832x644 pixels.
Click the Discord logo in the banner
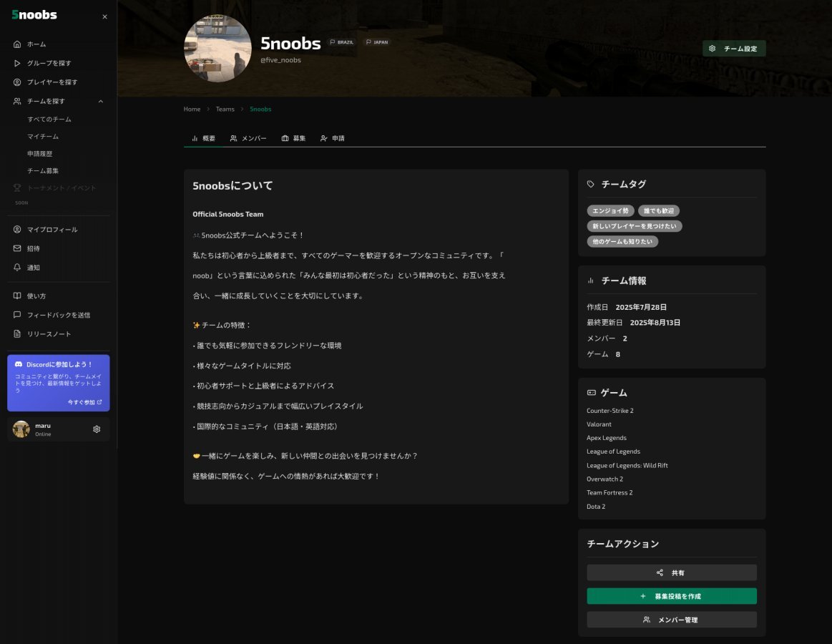click(x=19, y=364)
